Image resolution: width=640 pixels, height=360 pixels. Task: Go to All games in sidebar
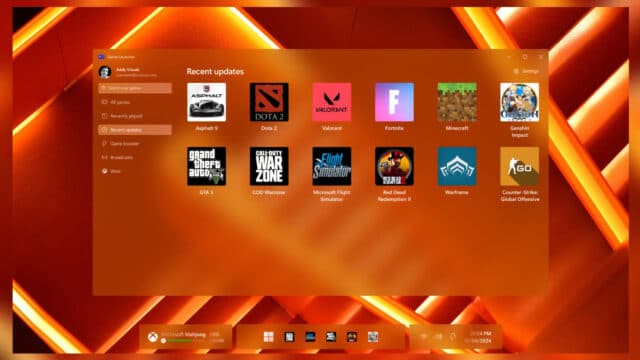point(135,102)
